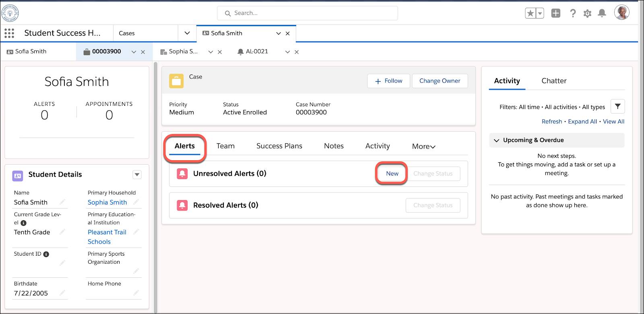Open the AL-0021 subtab chevron

[x=287, y=52]
